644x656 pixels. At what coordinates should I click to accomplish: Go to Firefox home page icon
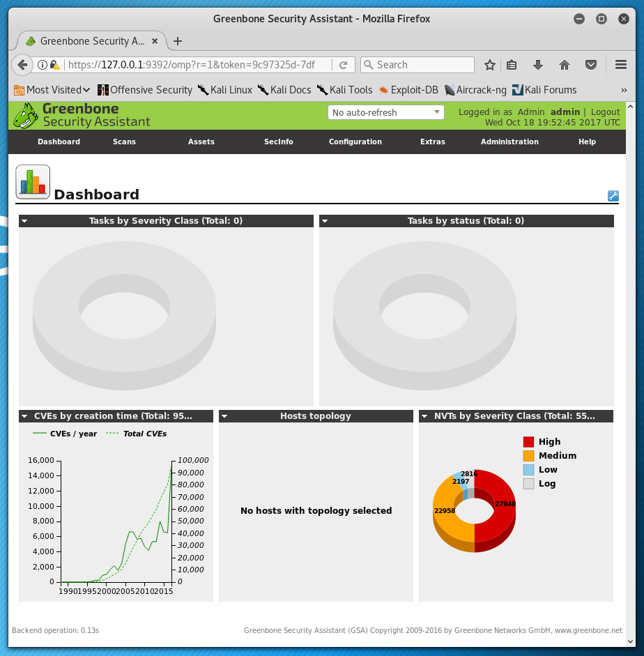point(565,65)
